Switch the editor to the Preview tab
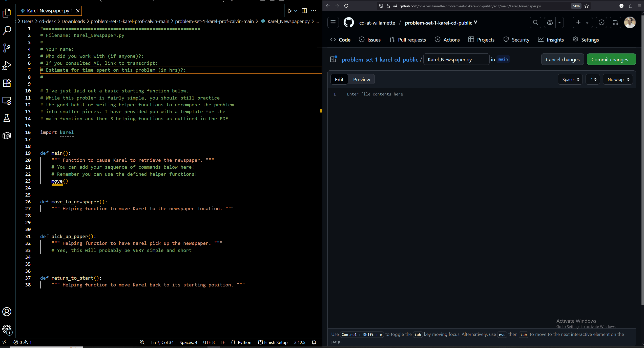644x348 pixels. coord(361,80)
